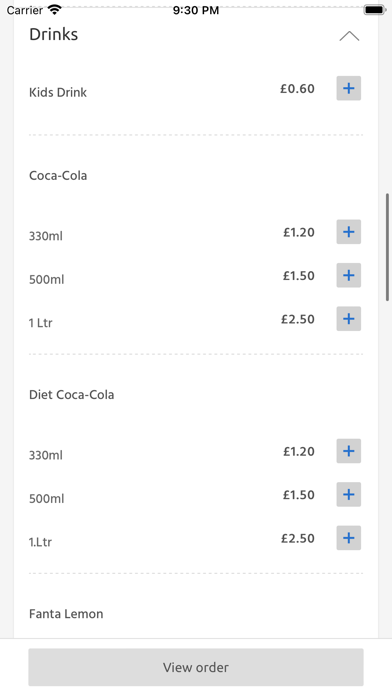Image resolution: width=392 pixels, height=696 pixels.
Task: Open the View order button
Action: point(196,667)
